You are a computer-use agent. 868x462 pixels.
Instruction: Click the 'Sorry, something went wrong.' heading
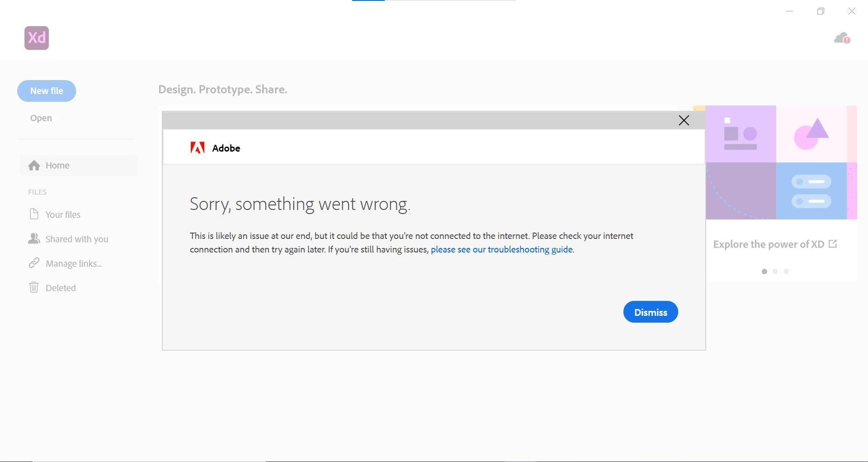pyautogui.click(x=300, y=204)
